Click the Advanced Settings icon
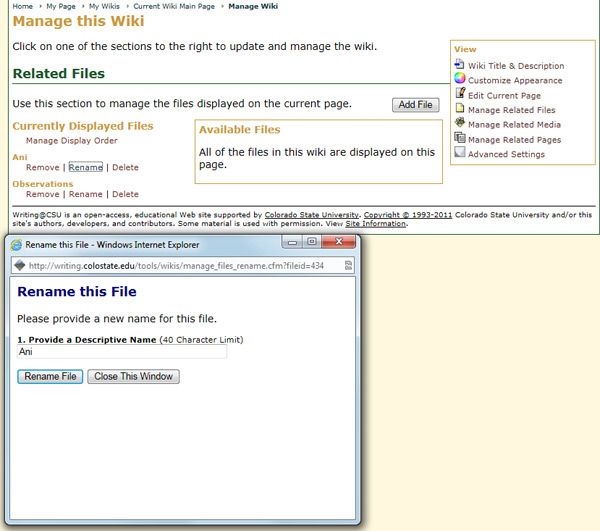 tap(459, 153)
